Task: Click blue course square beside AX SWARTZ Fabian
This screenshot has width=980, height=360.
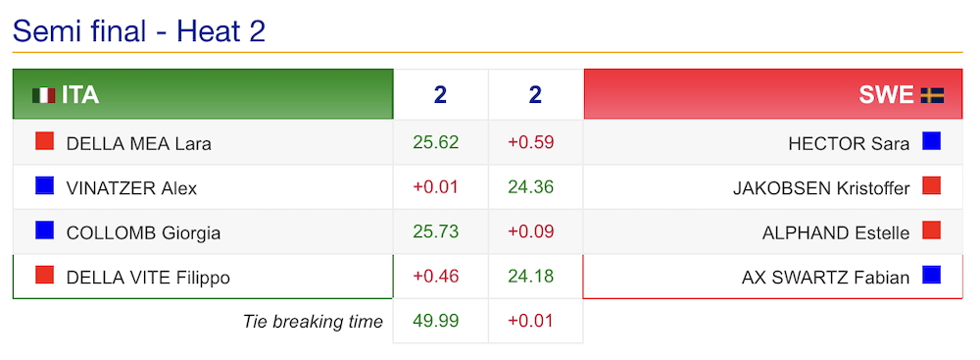Action: pos(931,275)
